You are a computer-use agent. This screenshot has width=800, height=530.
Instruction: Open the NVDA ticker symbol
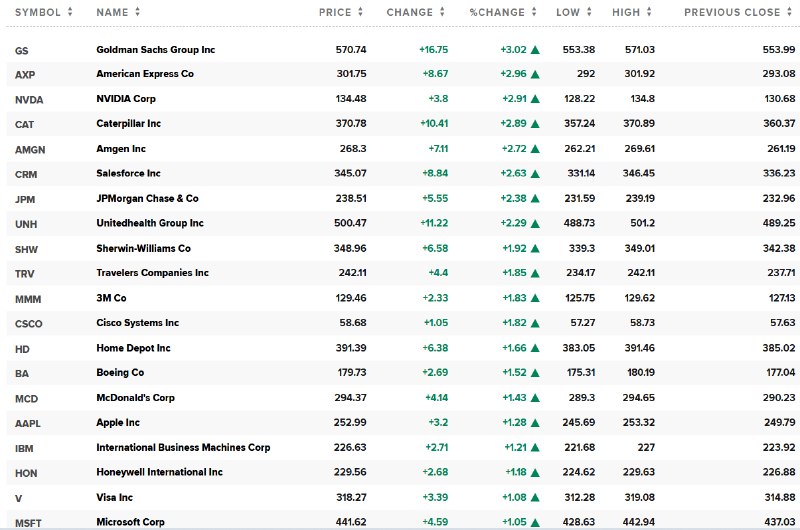[29, 100]
